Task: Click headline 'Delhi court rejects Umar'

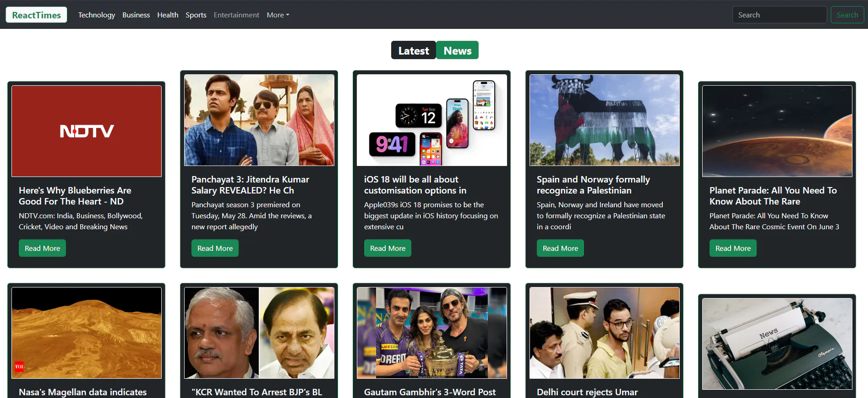Action: (587, 392)
